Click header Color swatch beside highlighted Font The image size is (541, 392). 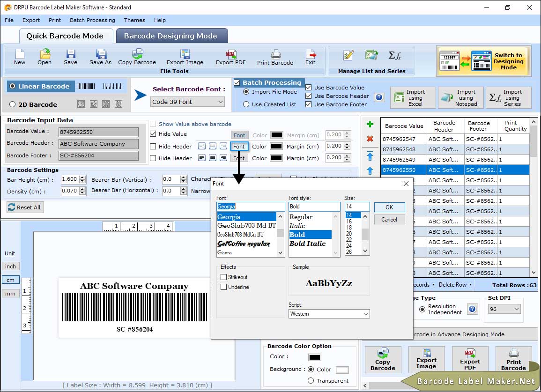tap(276, 146)
